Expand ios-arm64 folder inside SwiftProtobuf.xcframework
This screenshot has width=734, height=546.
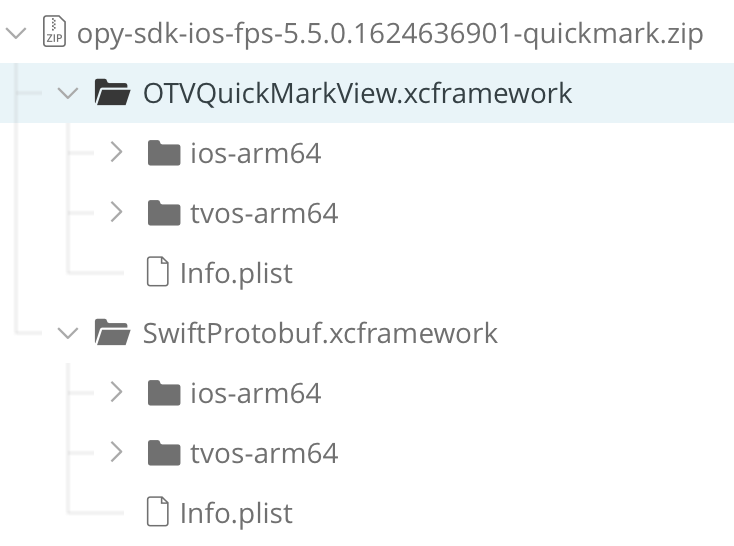116,393
